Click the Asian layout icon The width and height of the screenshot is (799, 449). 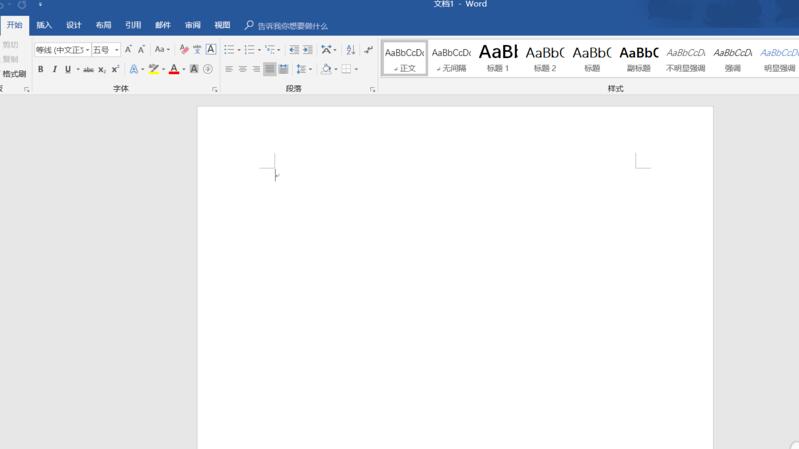tap(326, 49)
